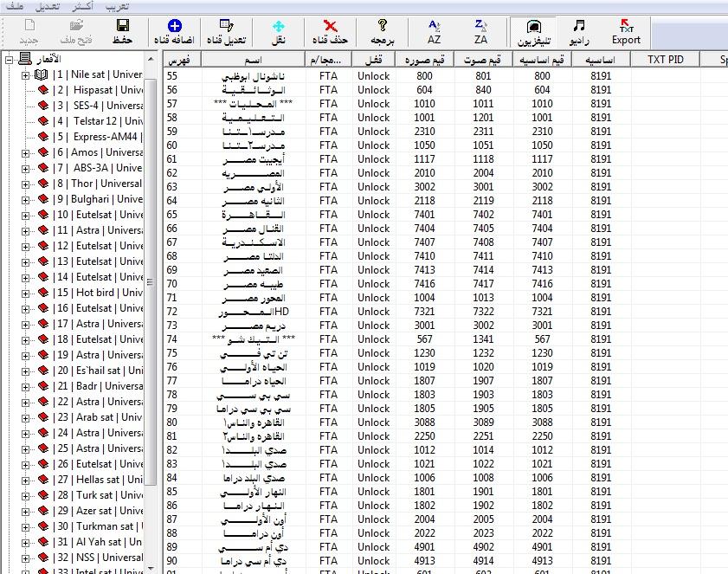
Task: Click the FTA cell in row 90
Action: pyautogui.click(x=328, y=560)
